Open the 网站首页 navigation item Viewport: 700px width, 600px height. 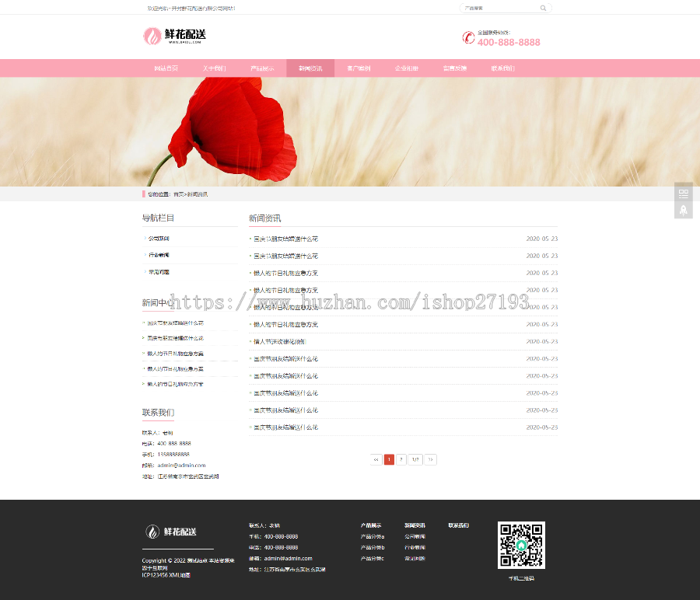pyautogui.click(x=166, y=68)
